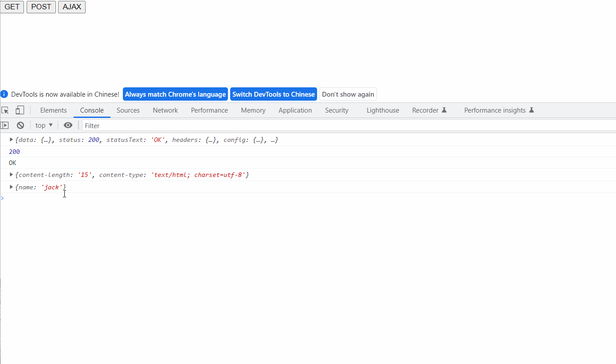
Task: Clear the console with the ban icon
Action: click(x=20, y=125)
